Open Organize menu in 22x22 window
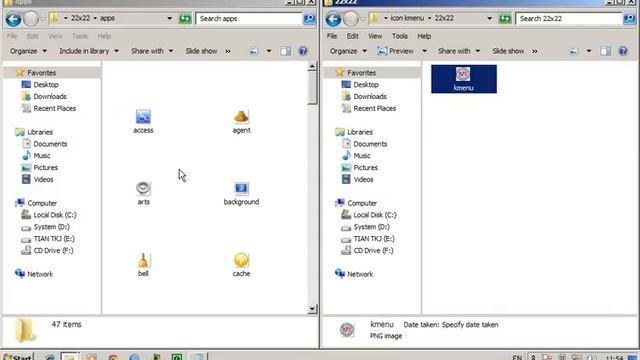The image size is (640, 360). 348,51
